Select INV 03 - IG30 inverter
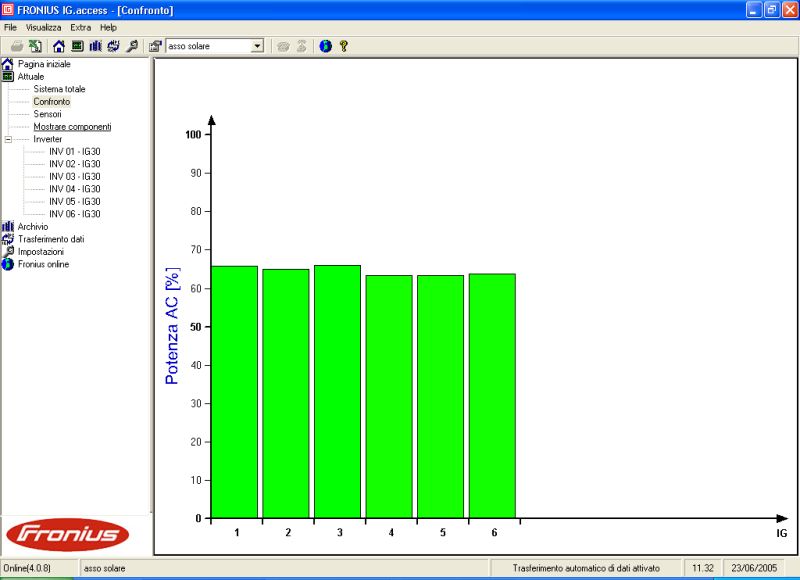Viewport: 800px width, 580px height. pos(74,176)
